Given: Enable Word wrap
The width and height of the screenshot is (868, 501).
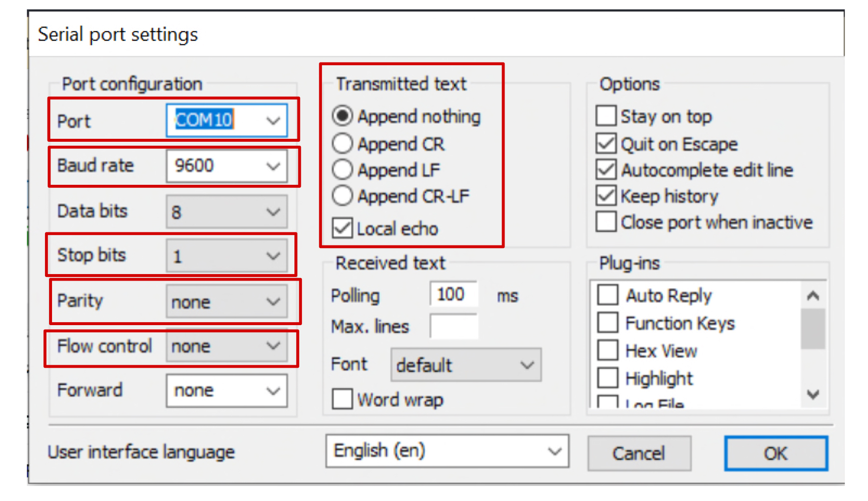Looking at the screenshot, I should coord(342,399).
